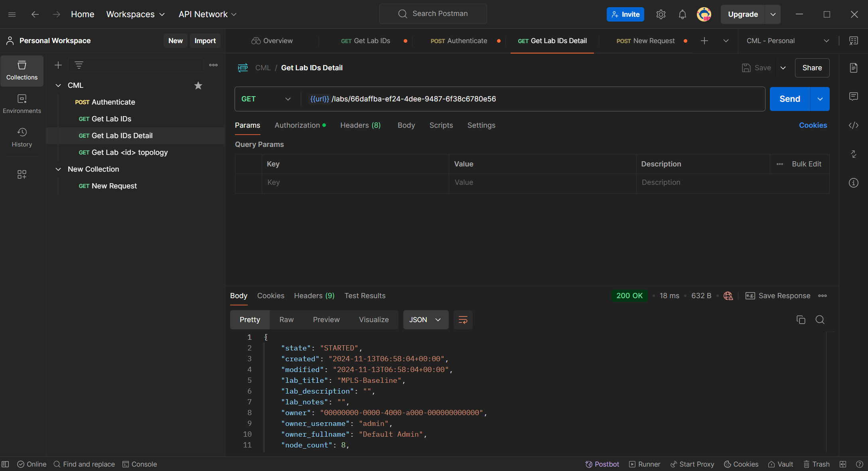Image resolution: width=868 pixels, height=471 pixels.
Task: Switch response view to Raw
Action: point(286,320)
